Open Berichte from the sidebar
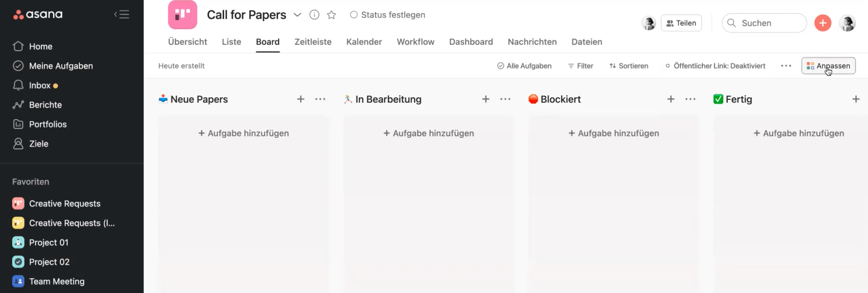The image size is (868, 293). click(x=45, y=105)
